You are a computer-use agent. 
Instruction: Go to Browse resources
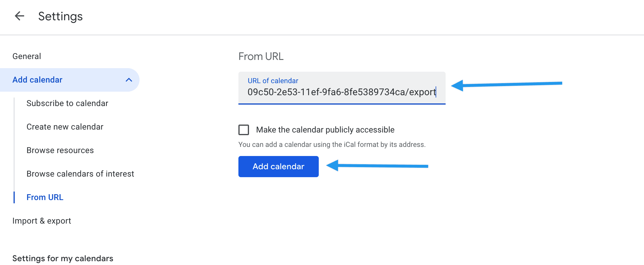[60, 150]
